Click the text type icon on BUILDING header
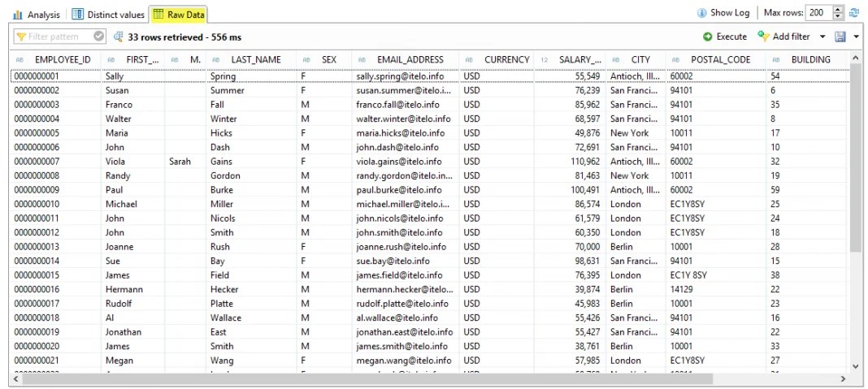 click(777, 60)
